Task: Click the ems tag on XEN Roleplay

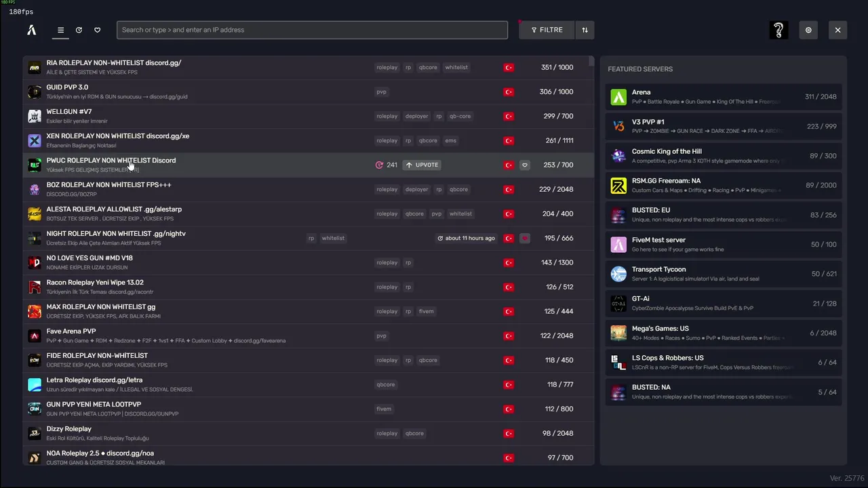Action: pyautogui.click(x=451, y=140)
